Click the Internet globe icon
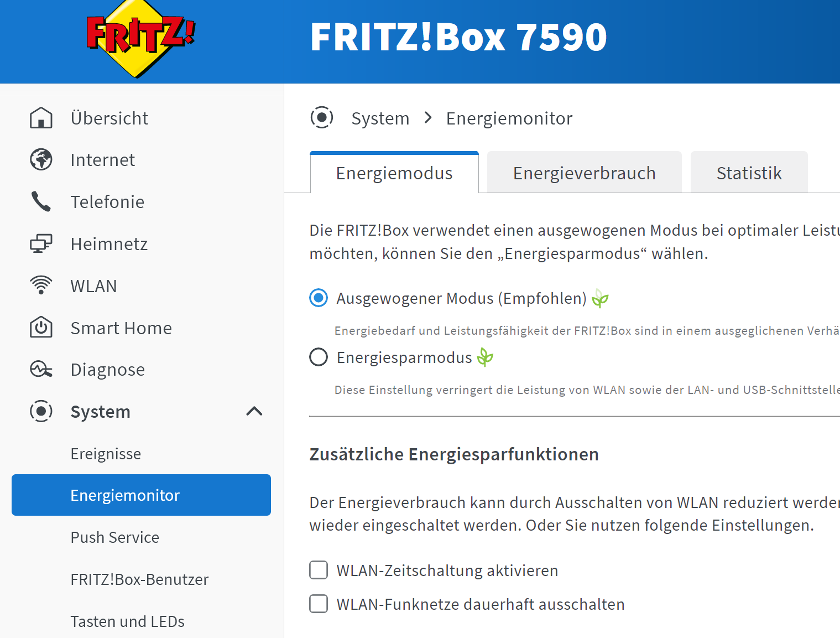Viewport: 840px width, 638px height. click(x=41, y=159)
